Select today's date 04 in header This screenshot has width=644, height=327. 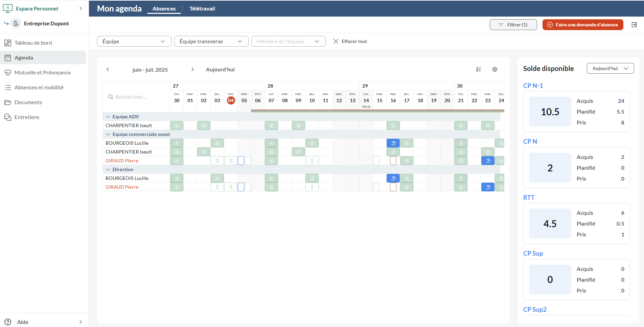(x=231, y=100)
